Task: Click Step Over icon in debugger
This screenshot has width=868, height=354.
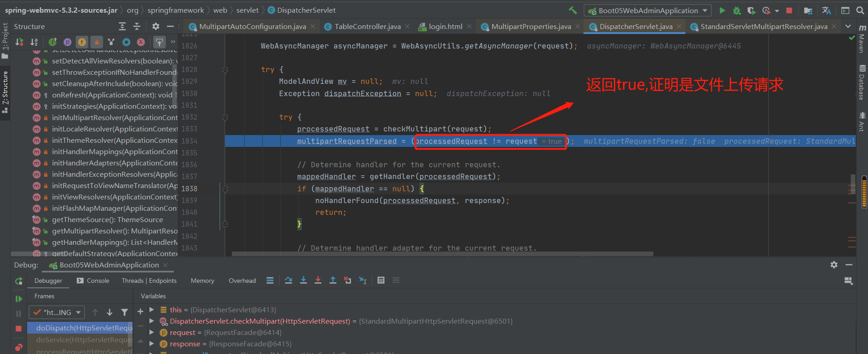Action: pyautogui.click(x=289, y=280)
